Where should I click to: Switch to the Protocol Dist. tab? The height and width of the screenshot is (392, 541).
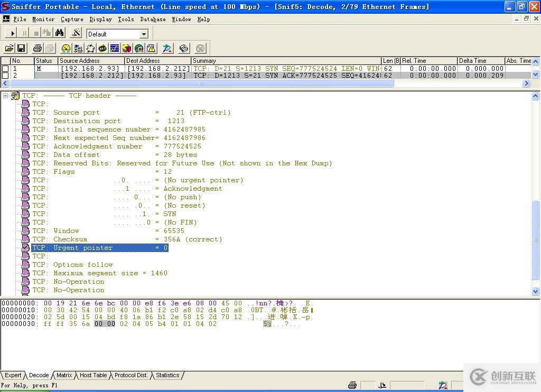click(131, 375)
